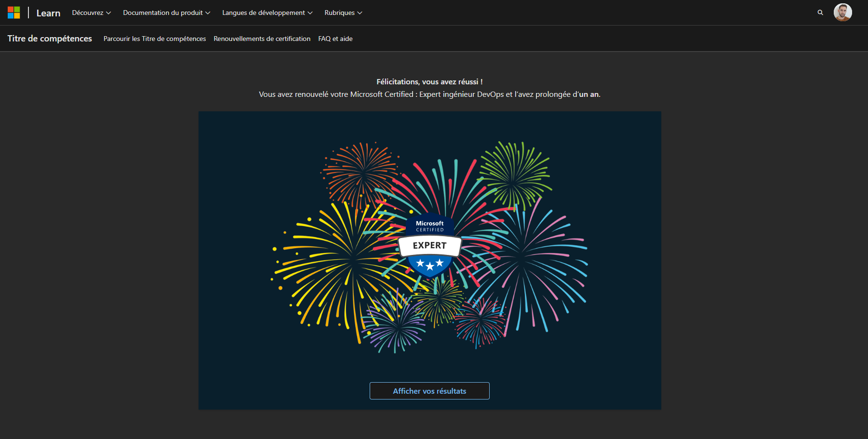Open Renouvellements de certification
Image resolution: width=868 pixels, height=439 pixels.
coord(262,39)
